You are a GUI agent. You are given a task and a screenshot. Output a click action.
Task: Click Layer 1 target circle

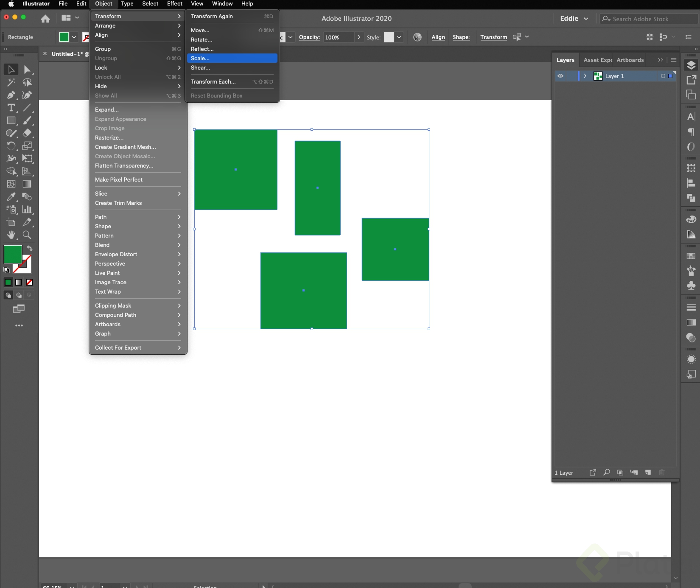[663, 76]
